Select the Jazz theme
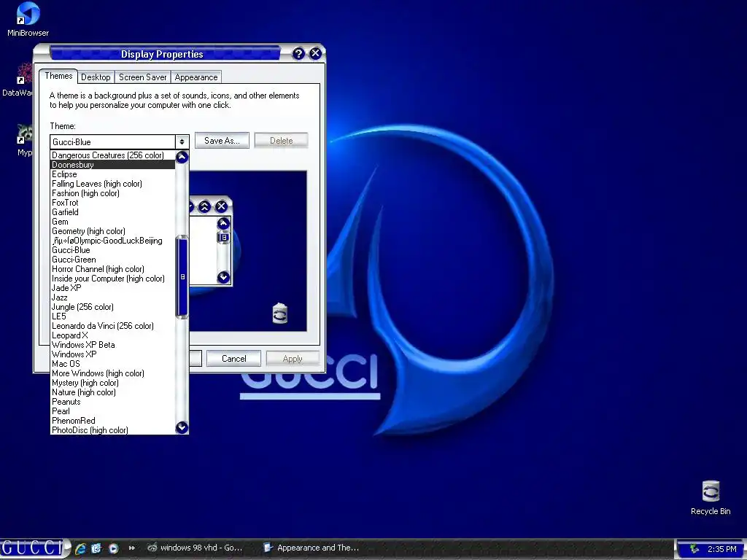Screen dimensions: 747x560 pos(113,297)
